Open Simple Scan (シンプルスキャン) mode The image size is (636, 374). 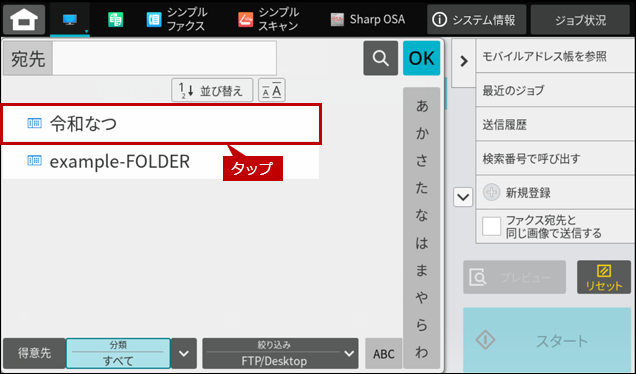(x=269, y=19)
